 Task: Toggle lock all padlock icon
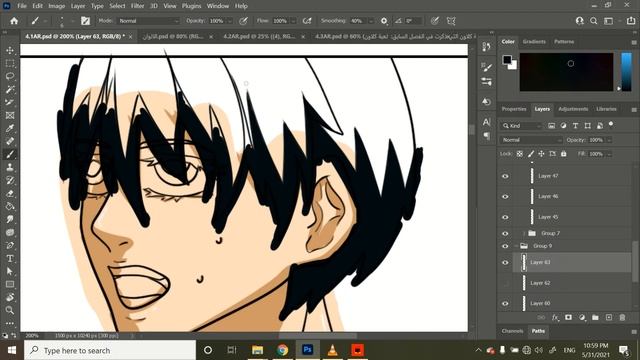click(564, 154)
